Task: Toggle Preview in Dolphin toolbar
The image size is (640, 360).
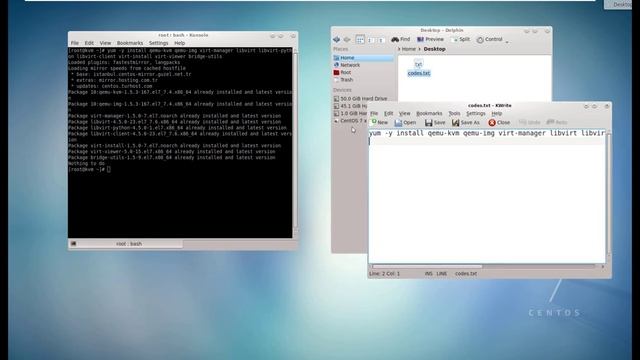Action: click(430, 40)
